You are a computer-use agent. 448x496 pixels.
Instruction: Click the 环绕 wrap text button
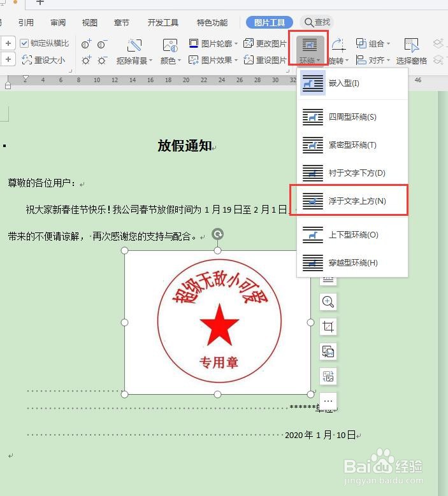[x=310, y=50]
